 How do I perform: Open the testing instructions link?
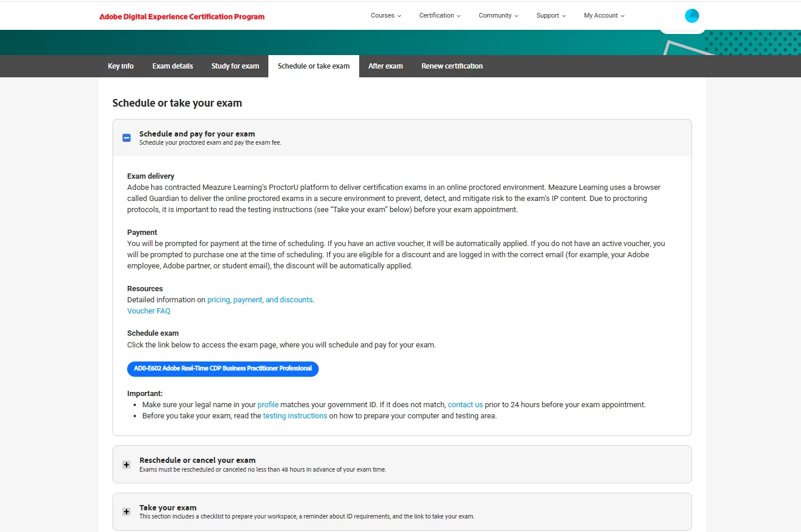295,416
